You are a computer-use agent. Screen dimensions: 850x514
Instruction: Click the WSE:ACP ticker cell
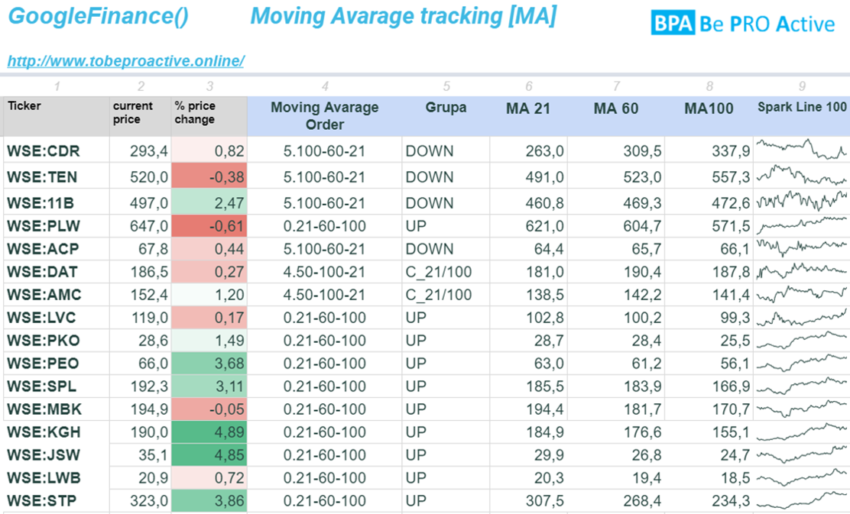[x=56, y=249]
